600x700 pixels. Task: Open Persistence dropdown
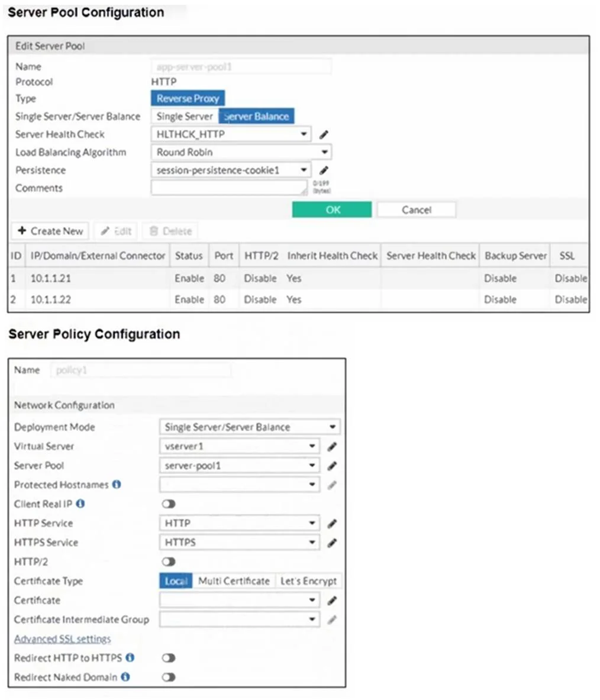231,170
